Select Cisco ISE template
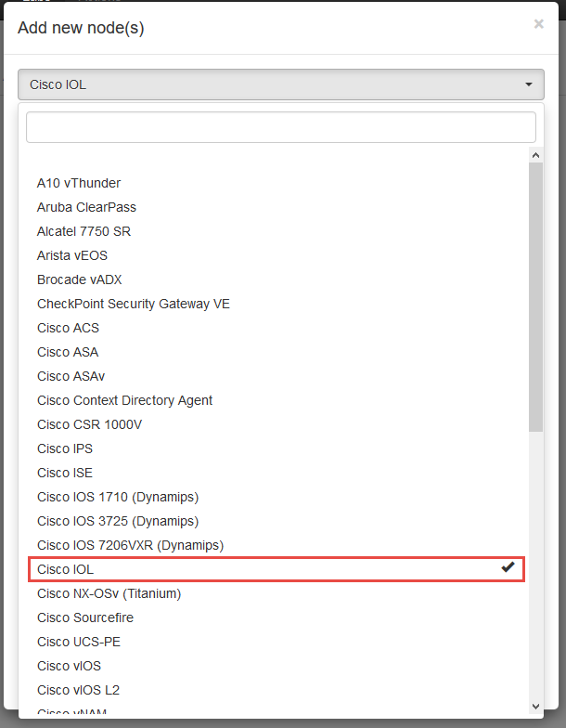The height and width of the screenshot is (728, 566). click(x=277, y=473)
